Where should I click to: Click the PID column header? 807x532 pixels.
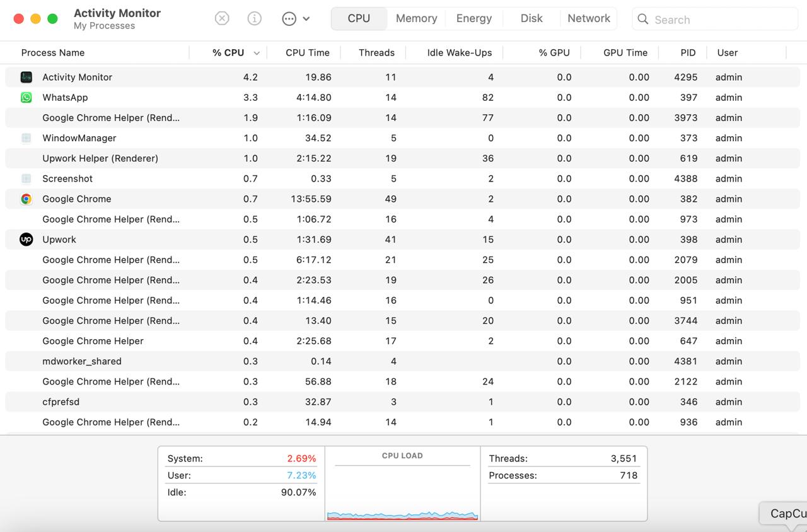pos(688,53)
